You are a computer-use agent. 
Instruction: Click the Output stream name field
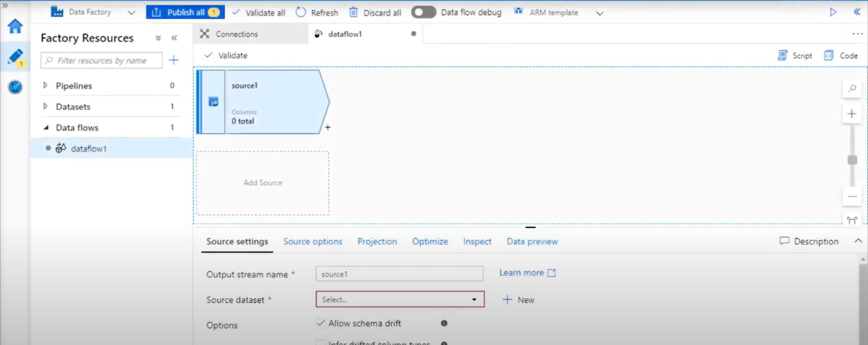400,274
